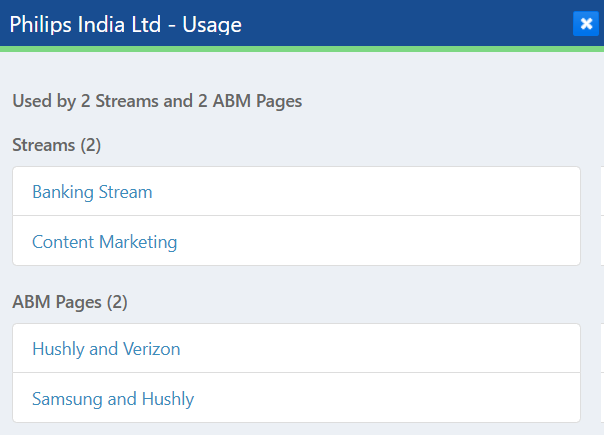Select the Streams (2) heading
This screenshot has width=604, height=435.
pos(57,145)
